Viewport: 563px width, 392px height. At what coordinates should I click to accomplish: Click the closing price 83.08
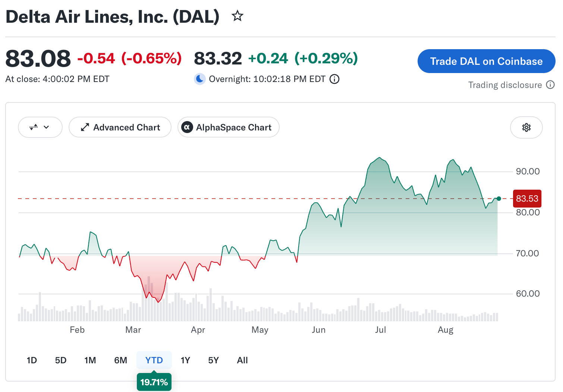point(38,59)
